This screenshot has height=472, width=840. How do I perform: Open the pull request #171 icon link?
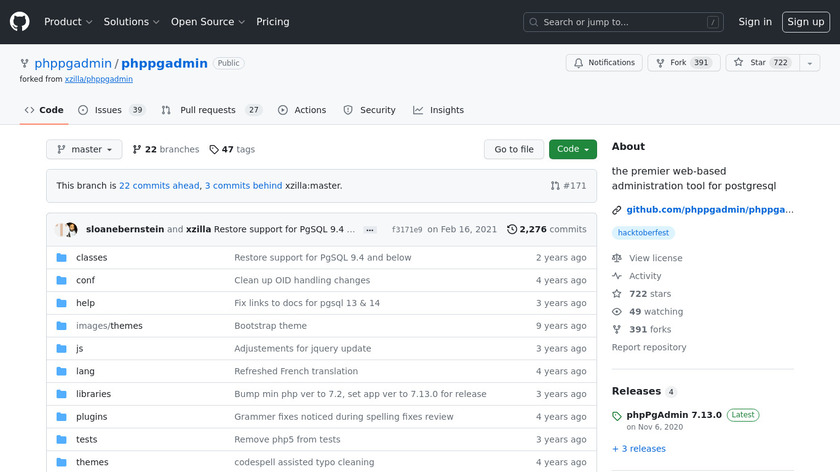coord(555,186)
